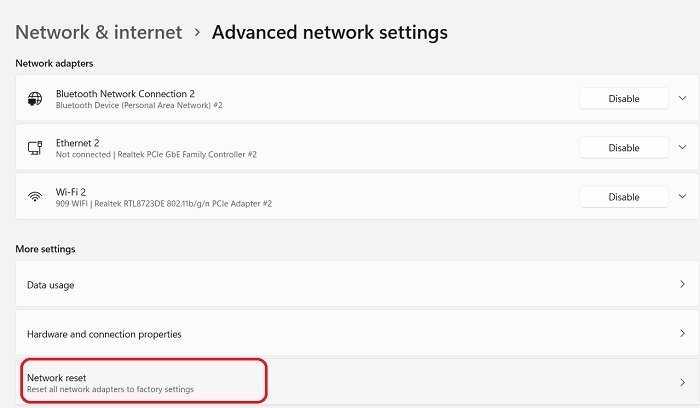
Task: Expand the Wi-Fi 2 details chevron
Action: tap(683, 197)
